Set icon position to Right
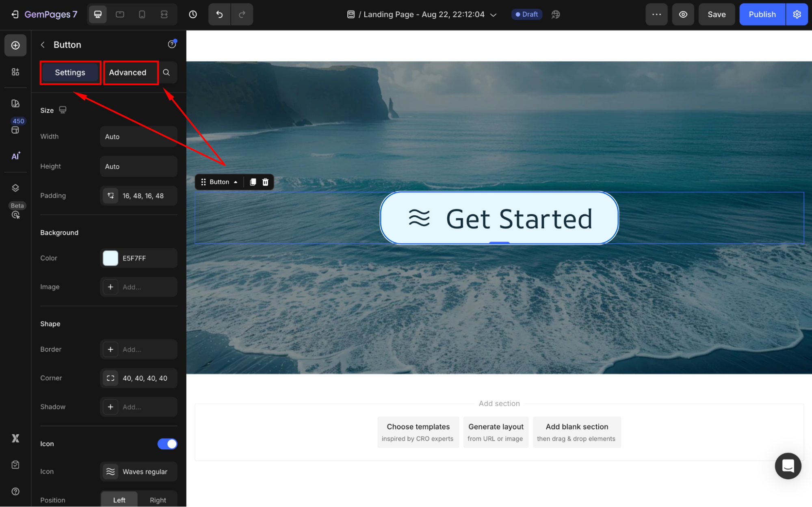 (158, 500)
